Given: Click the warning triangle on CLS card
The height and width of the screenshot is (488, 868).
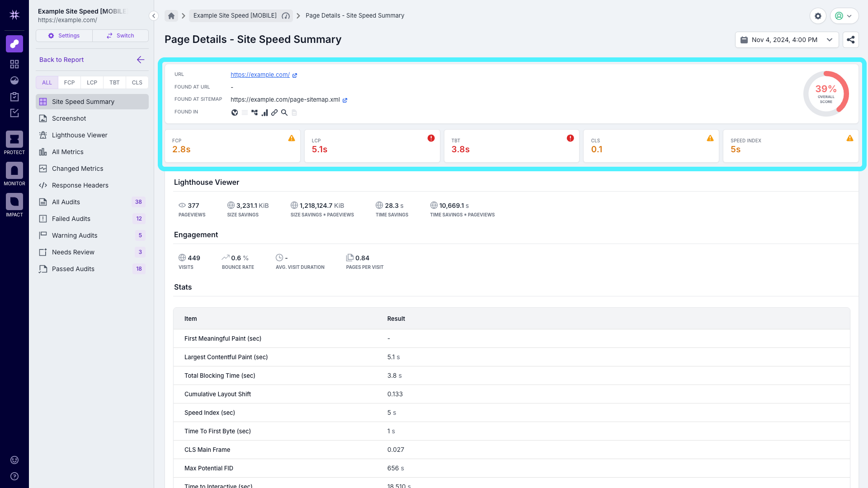Looking at the screenshot, I should tap(710, 138).
